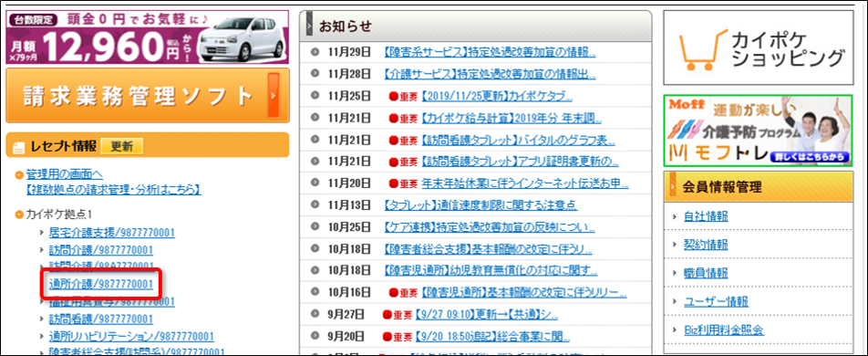This screenshot has width=868, height=356.
Task: Open 【訪問看護タブレット】アプリ証明書更新の notice
Action: (x=520, y=162)
